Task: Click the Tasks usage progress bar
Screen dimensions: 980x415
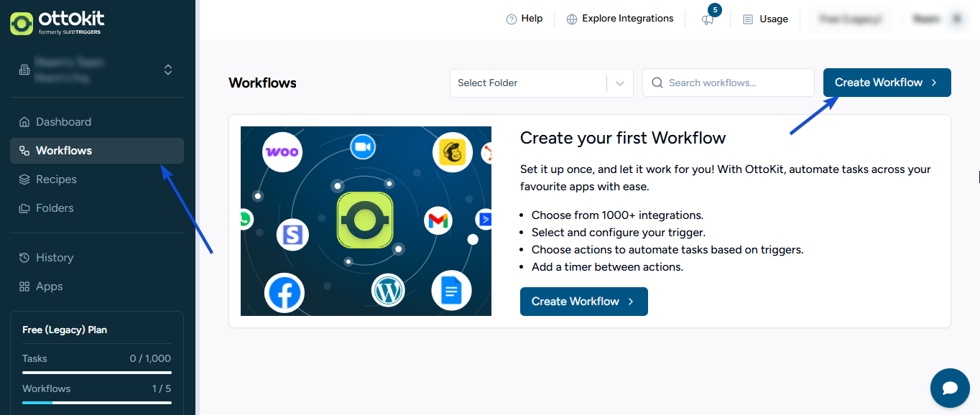Action: coord(97,373)
